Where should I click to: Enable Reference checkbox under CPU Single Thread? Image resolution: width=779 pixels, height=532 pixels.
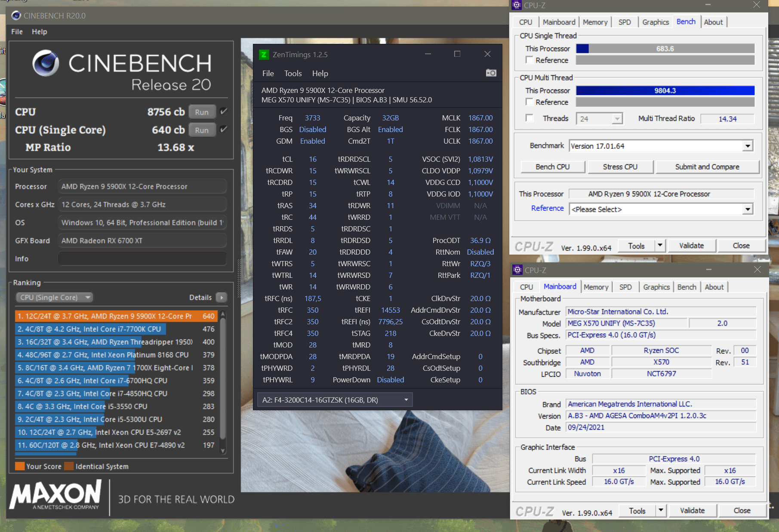click(x=530, y=60)
